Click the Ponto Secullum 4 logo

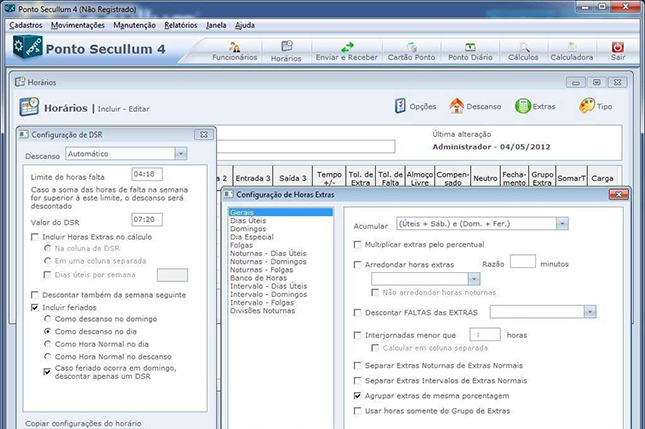pyautogui.click(x=28, y=47)
